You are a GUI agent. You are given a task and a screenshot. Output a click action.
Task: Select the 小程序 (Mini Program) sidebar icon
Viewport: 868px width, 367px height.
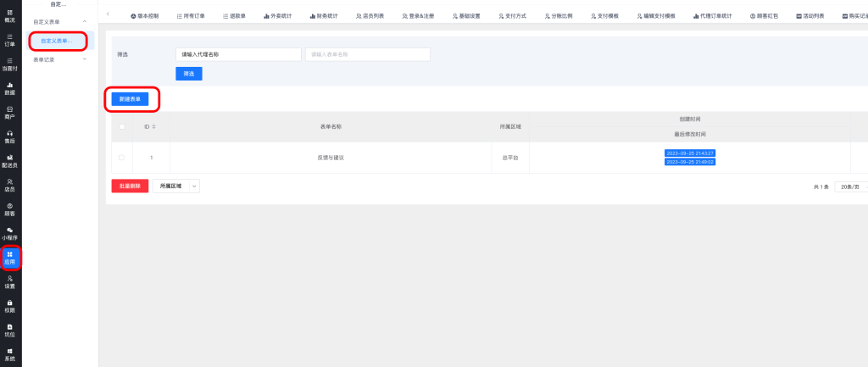pos(9,233)
